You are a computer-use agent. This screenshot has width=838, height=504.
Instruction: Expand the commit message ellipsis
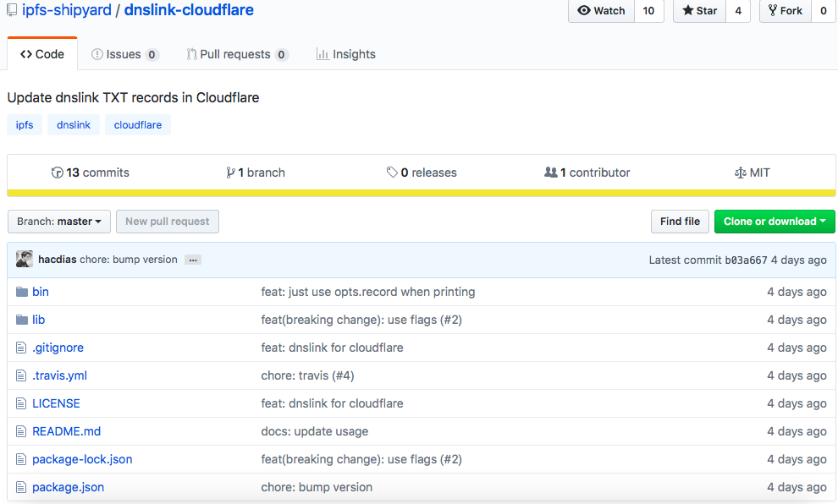pyautogui.click(x=193, y=260)
